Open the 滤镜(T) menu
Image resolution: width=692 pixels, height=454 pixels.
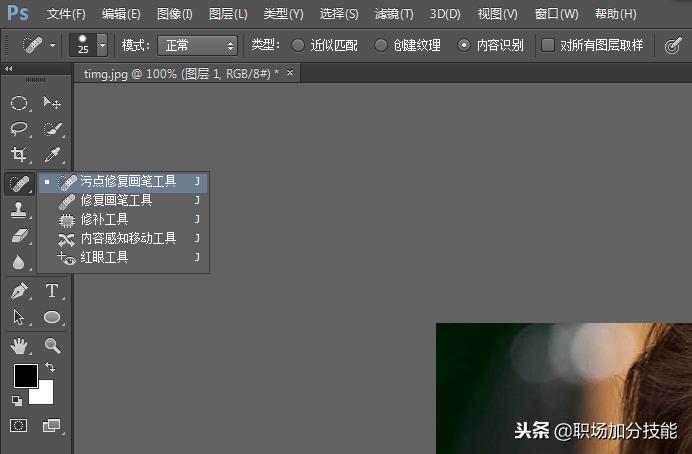pos(394,14)
